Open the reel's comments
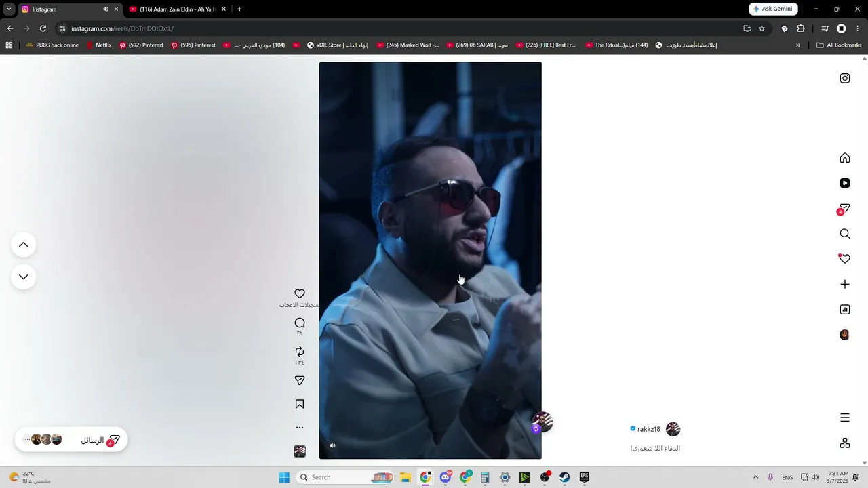Viewport: 868px width, 488px height. coord(300,323)
